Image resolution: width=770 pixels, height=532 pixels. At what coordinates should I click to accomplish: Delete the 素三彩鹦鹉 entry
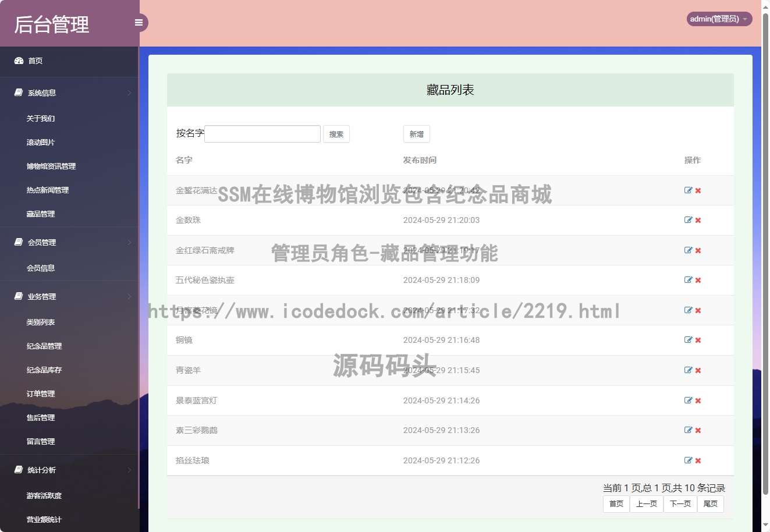tap(698, 430)
